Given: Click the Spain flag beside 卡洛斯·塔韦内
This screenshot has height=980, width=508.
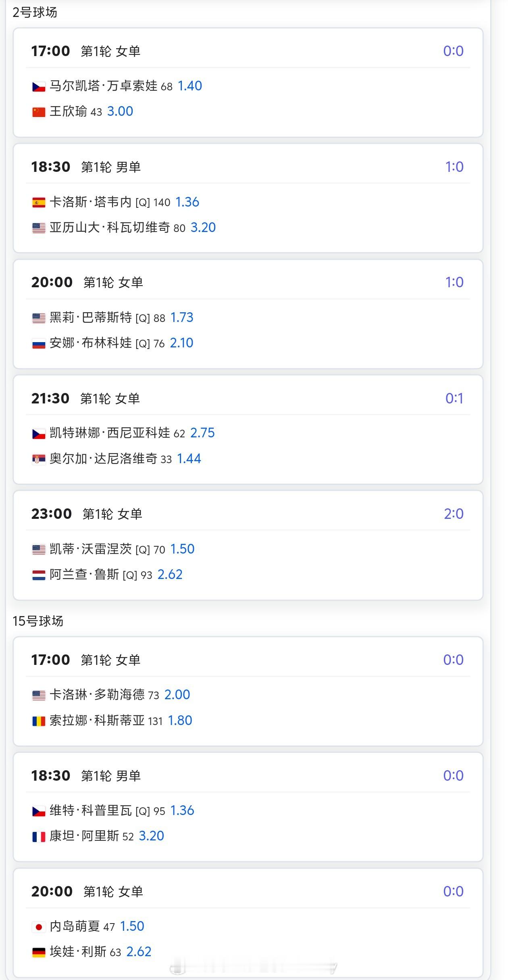Looking at the screenshot, I should tap(39, 203).
